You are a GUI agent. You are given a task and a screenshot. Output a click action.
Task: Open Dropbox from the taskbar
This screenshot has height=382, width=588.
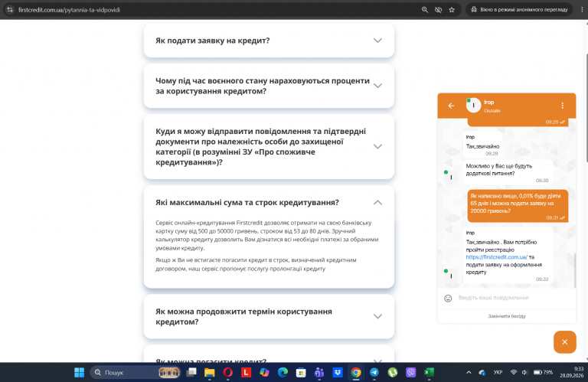coord(338,372)
